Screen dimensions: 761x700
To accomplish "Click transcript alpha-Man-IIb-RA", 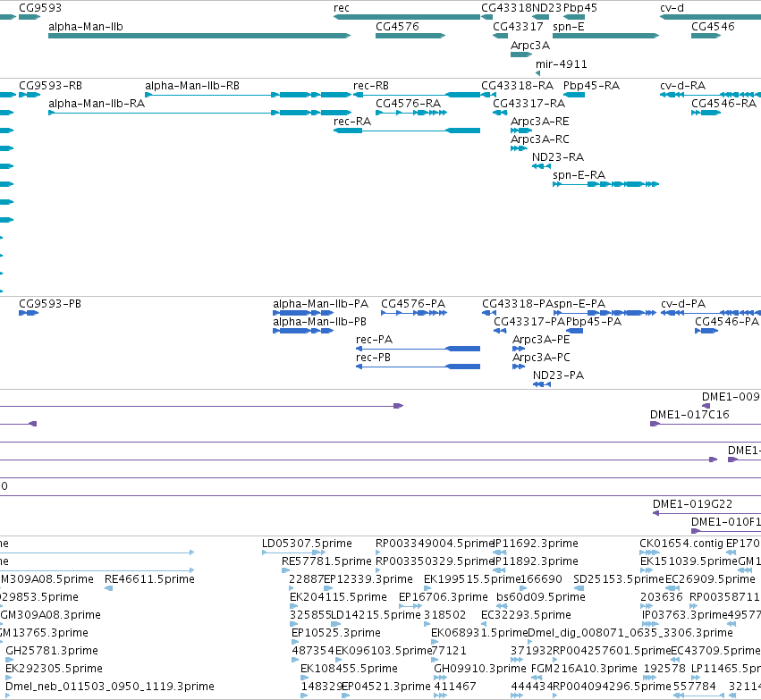I will [97, 104].
